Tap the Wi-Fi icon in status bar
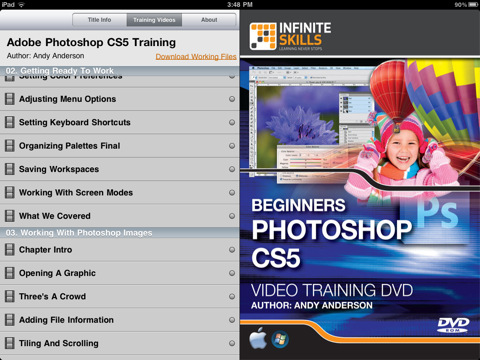 pos(22,4)
